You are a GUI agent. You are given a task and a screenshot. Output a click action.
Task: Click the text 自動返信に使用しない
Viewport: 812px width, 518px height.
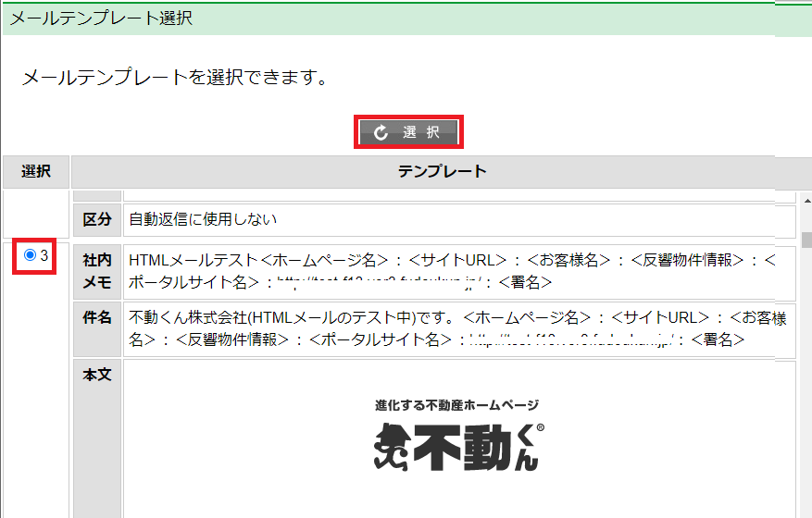pos(203,219)
